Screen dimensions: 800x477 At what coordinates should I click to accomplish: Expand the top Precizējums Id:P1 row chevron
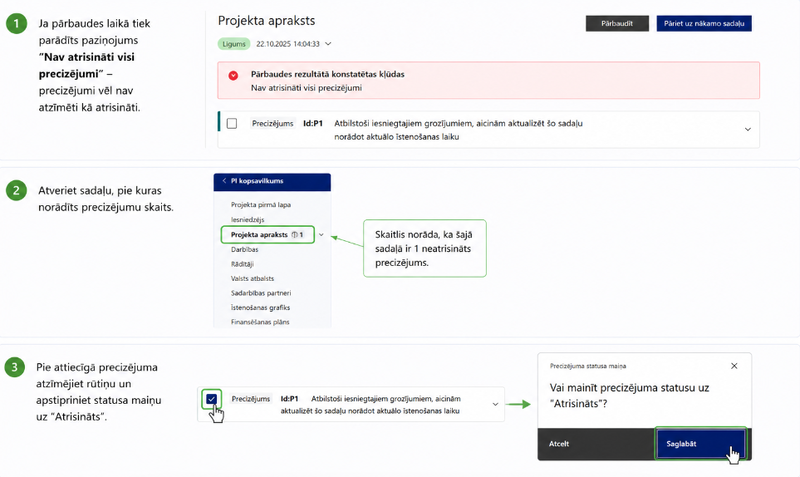[x=747, y=130]
